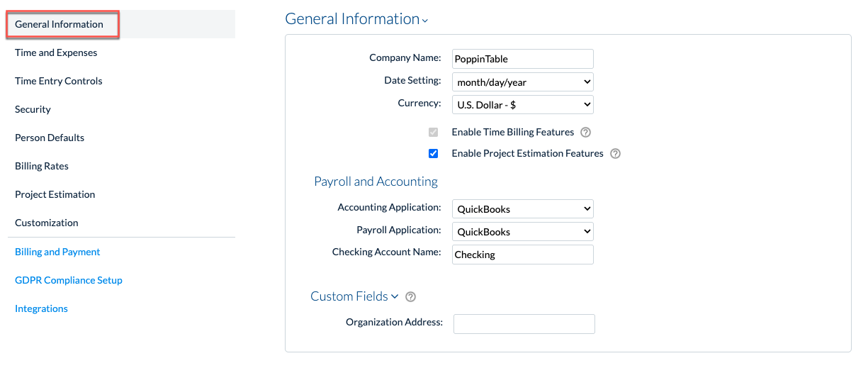The width and height of the screenshot is (868, 368).
Task: Open the GDPR Compliance Setup link
Action: tap(69, 280)
